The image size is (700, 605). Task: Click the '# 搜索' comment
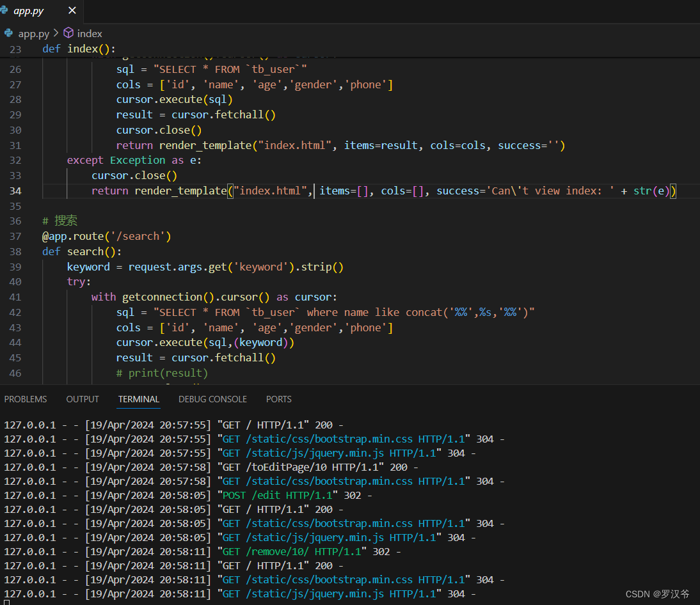60,221
